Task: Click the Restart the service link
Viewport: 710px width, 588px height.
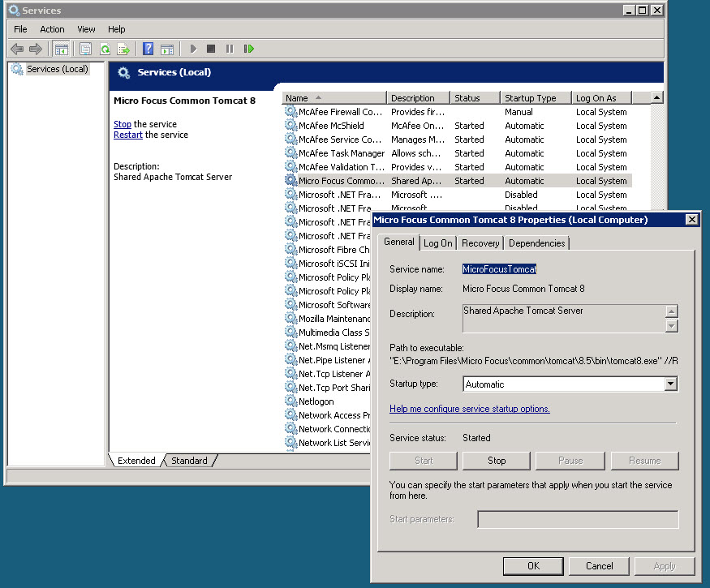Action: pos(127,135)
